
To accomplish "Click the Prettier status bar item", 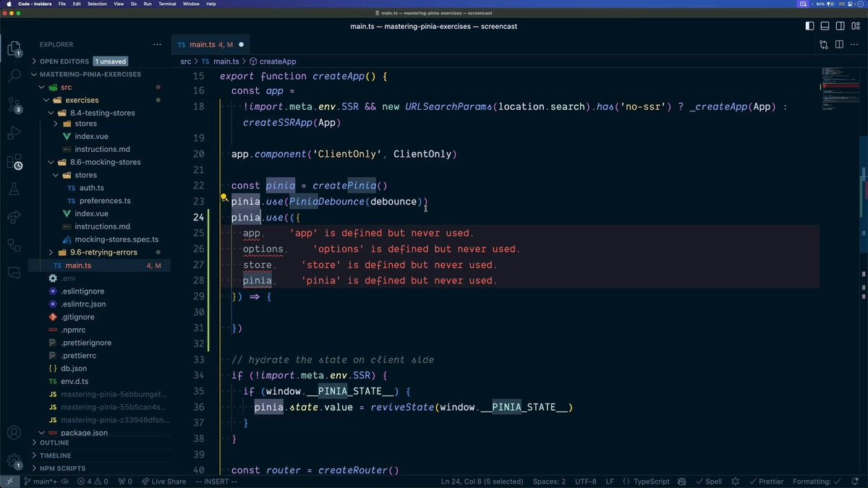I will (x=765, y=481).
